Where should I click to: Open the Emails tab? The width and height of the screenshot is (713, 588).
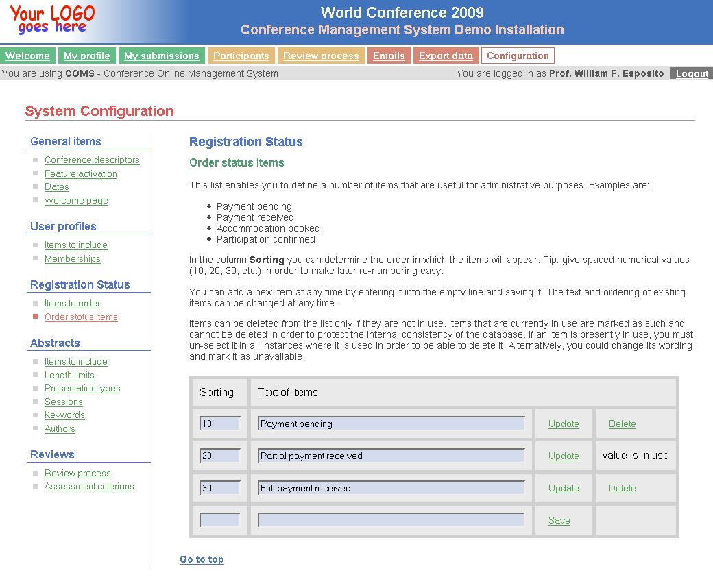(x=389, y=56)
